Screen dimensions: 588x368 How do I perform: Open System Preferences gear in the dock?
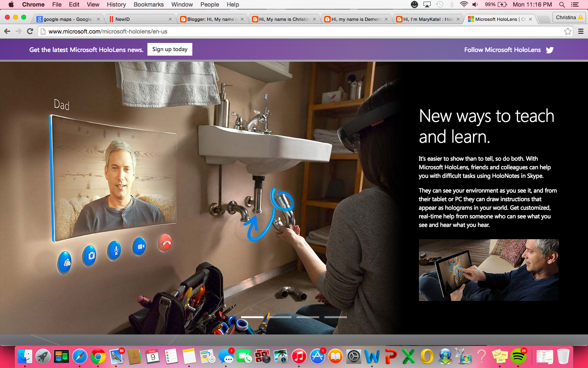pos(354,357)
